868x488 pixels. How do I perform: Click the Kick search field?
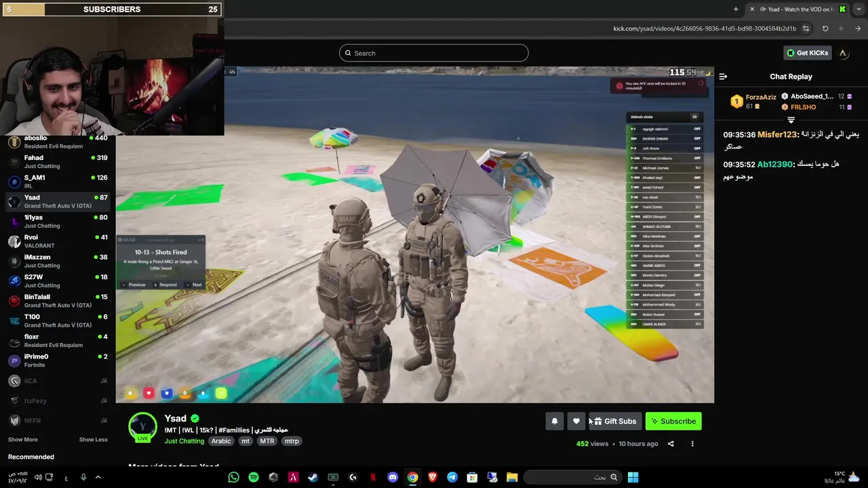[x=434, y=53]
